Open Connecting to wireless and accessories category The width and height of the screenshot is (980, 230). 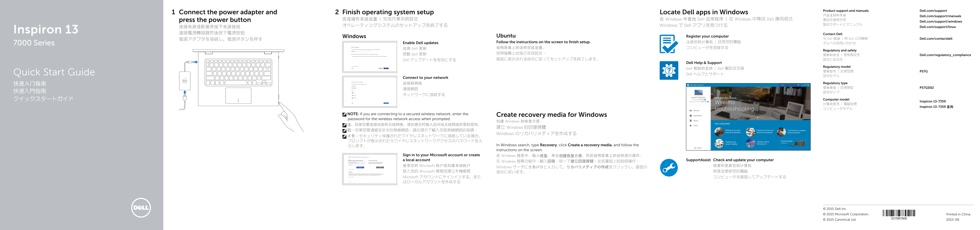(791, 132)
